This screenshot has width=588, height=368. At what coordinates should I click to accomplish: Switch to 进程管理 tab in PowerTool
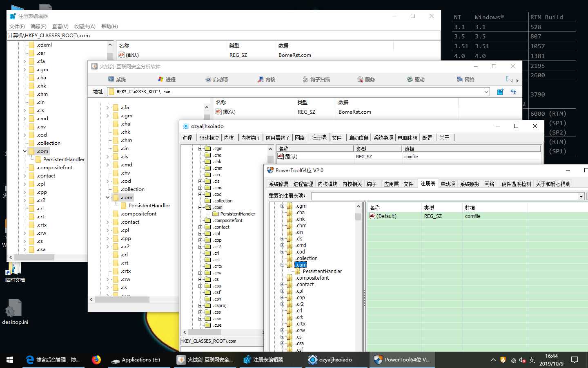(x=303, y=184)
